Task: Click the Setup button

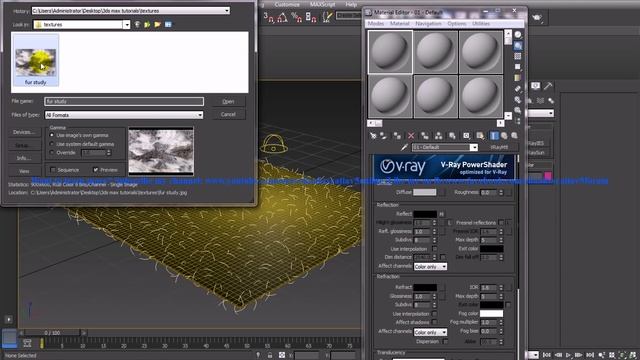Action: tap(24, 145)
